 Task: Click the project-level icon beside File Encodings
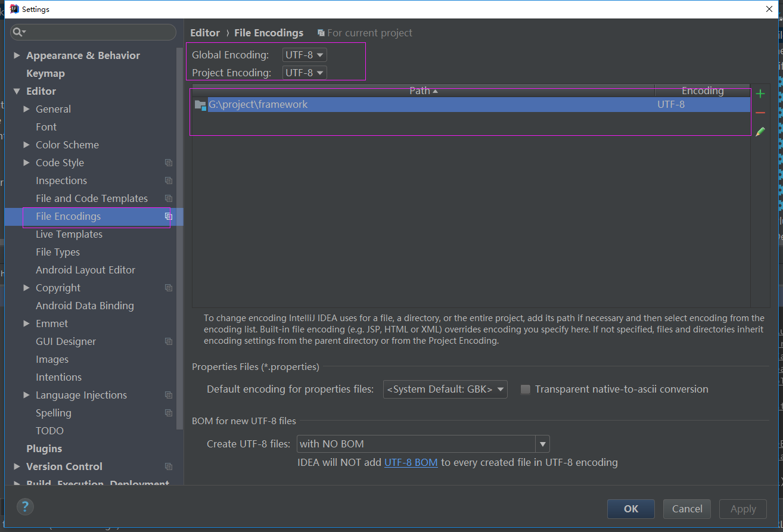click(169, 216)
